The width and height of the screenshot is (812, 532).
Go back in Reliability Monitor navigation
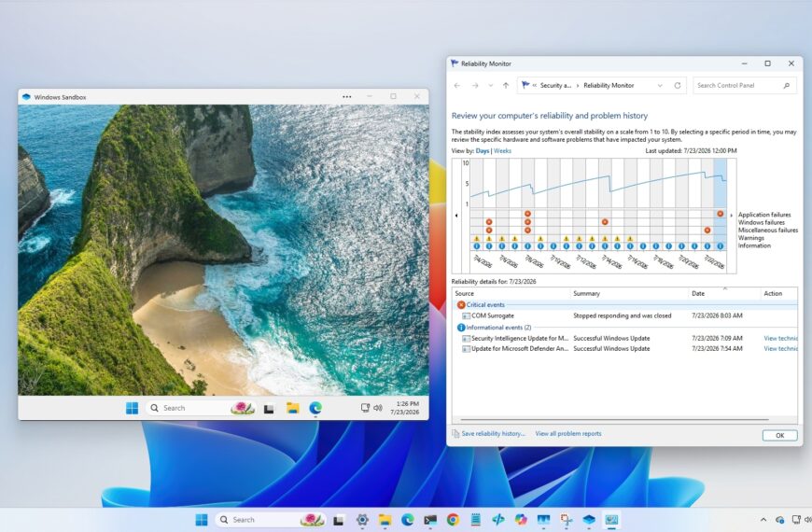(x=456, y=86)
